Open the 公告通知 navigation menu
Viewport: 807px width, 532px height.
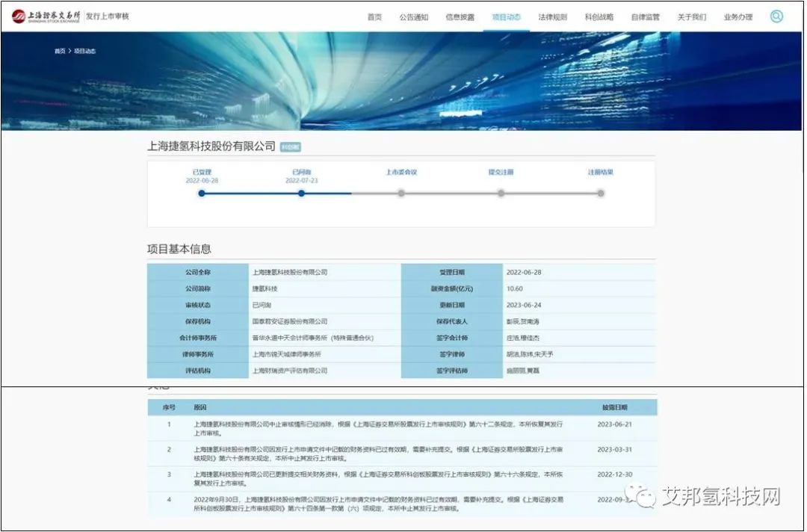coord(414,17)
